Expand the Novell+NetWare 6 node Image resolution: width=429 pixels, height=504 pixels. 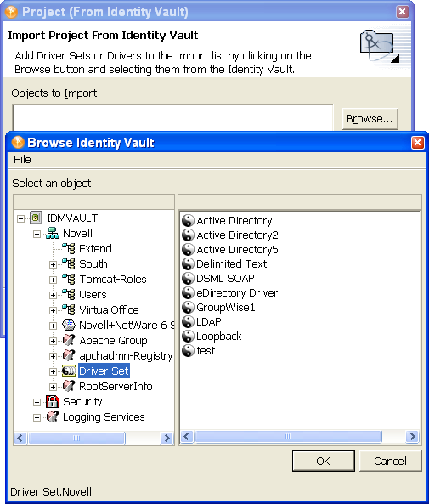click(x=53, y=326)
